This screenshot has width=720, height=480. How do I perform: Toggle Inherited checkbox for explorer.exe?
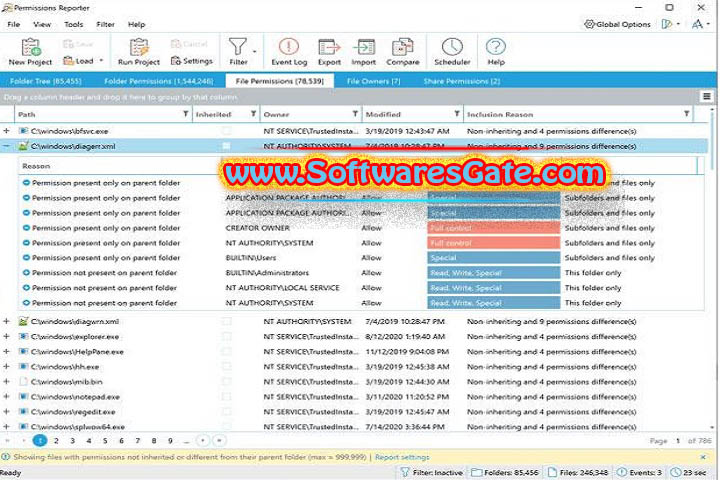(226, 337)
